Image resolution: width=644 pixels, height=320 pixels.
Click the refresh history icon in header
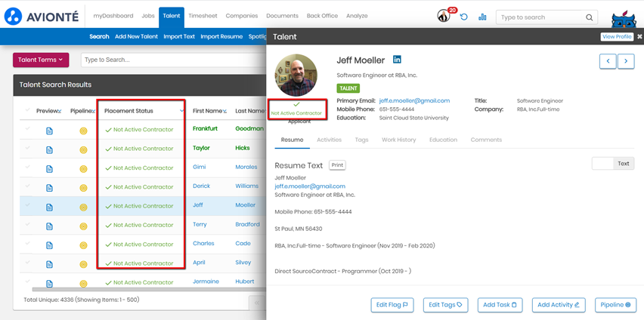[x=463, y=17]
